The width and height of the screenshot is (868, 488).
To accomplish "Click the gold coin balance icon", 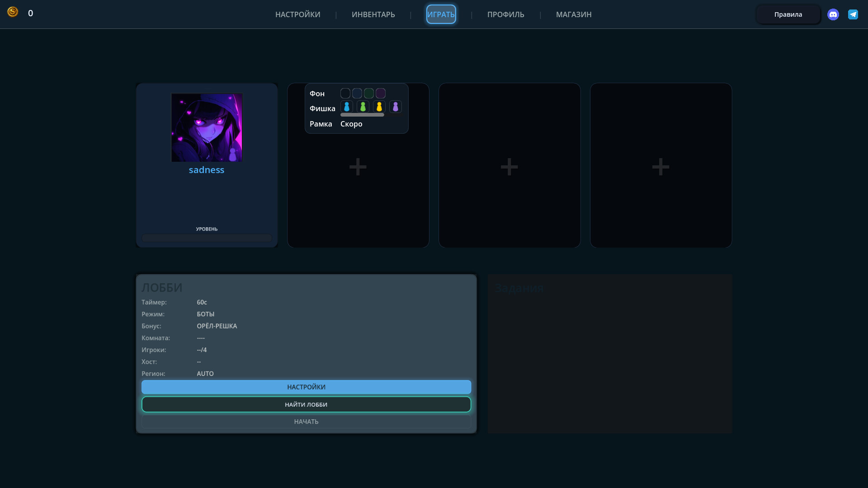I will (13, 12).
